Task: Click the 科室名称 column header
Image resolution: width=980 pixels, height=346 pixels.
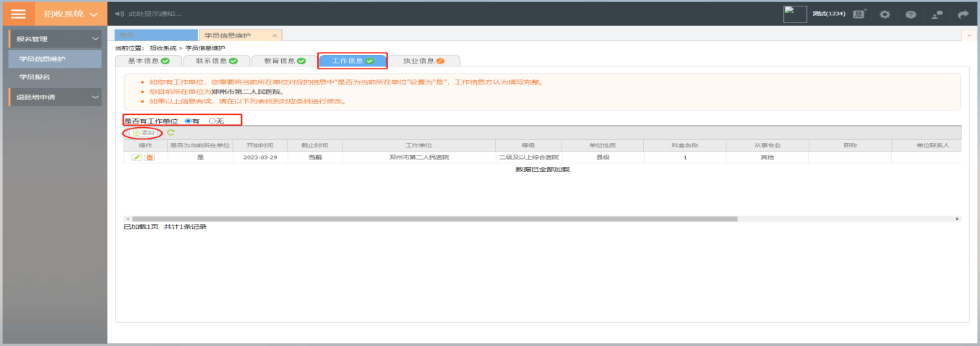Action: [684, 145]
